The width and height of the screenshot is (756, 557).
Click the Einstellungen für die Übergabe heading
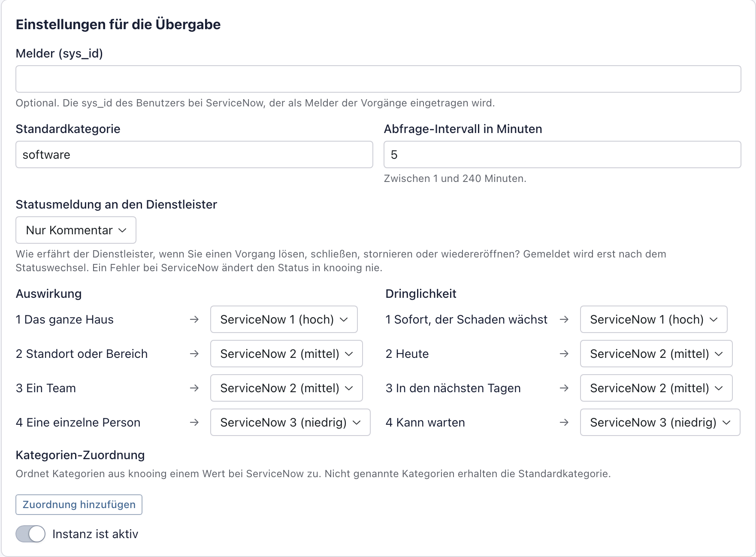(x=118, y=24)
